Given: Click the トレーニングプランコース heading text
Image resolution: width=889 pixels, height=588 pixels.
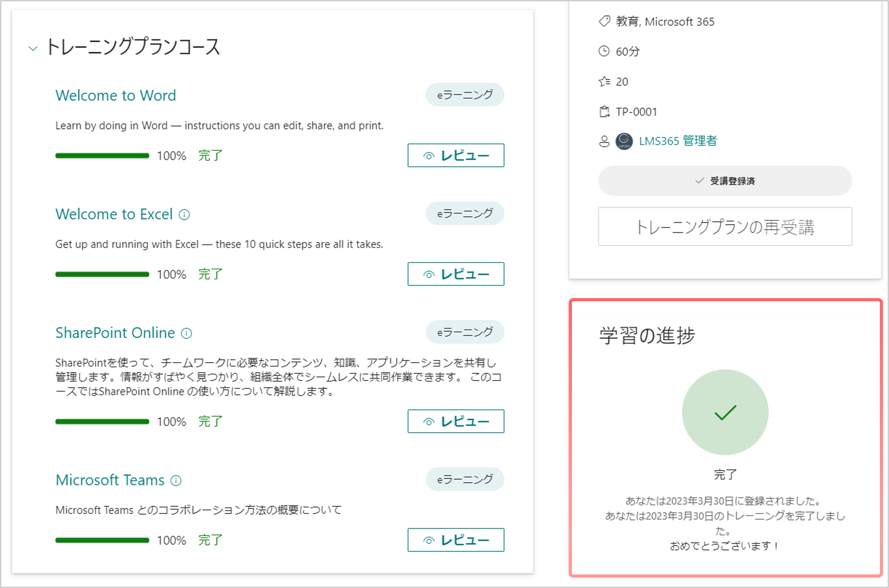Looking at the screenshot, I should (133, 47).
